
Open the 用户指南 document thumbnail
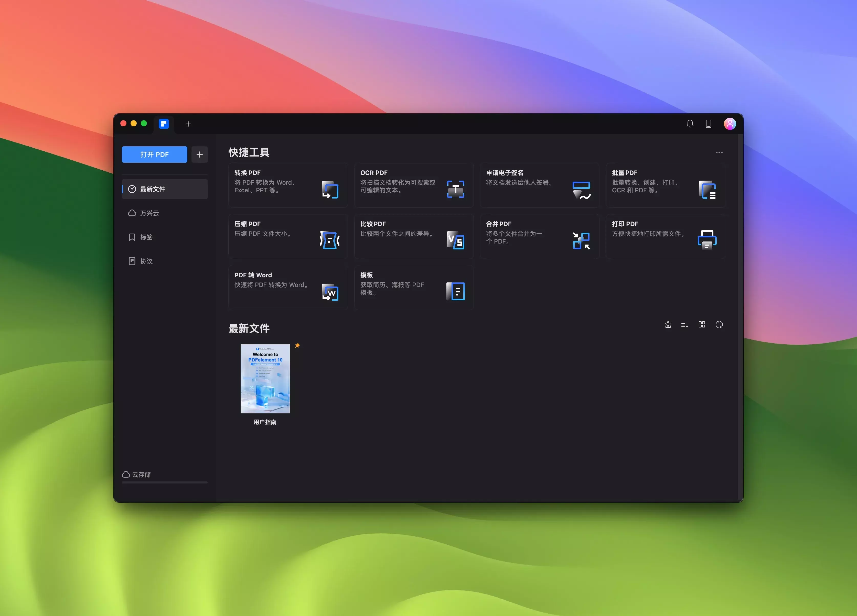tap(265, 378)
